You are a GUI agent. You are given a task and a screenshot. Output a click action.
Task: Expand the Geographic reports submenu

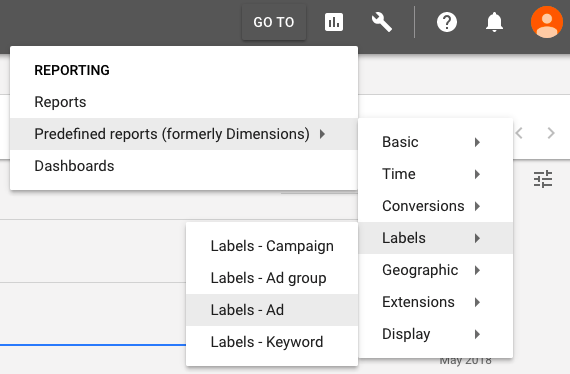[x=435, y=270]
